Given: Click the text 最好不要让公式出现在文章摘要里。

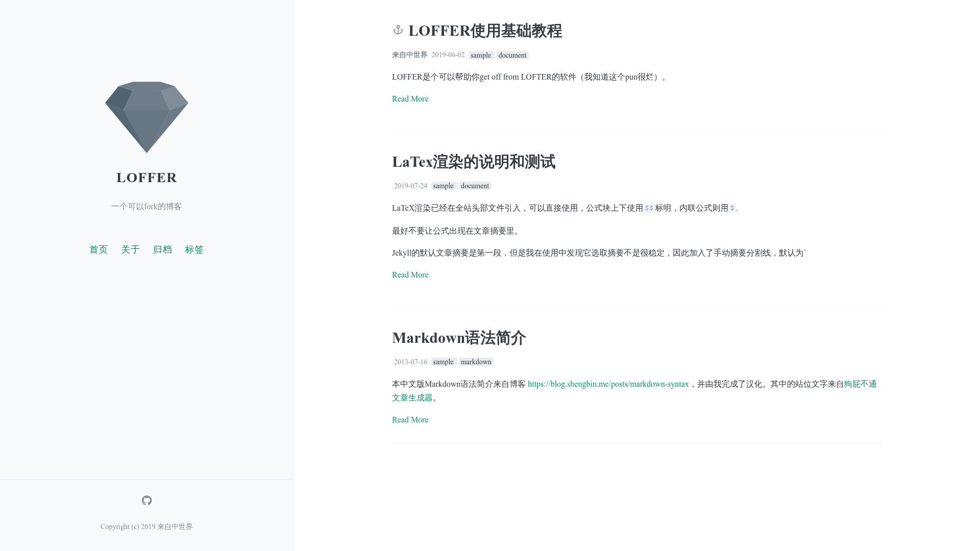Looking at the screenshot, I should (457, 231).
